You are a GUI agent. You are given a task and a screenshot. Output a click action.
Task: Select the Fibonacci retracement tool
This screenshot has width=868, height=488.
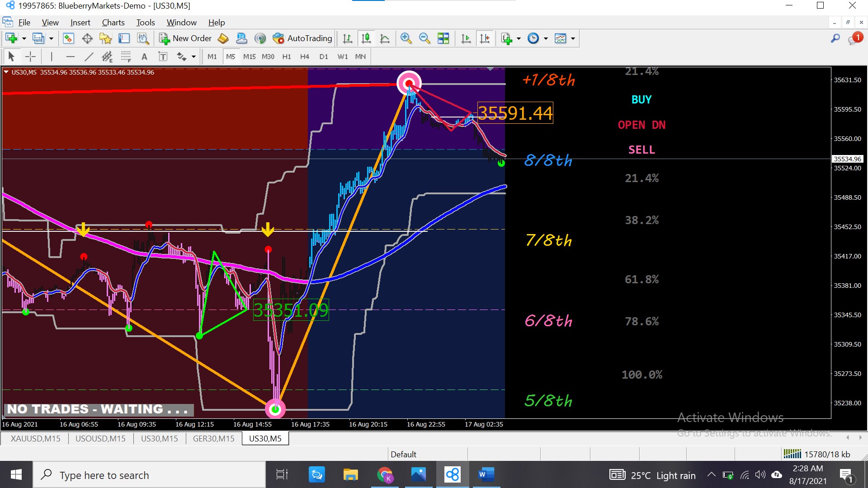126,56
